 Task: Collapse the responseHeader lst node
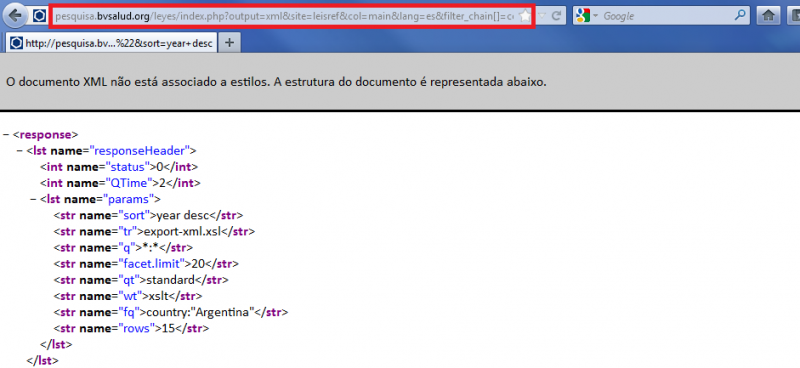pos(19,151)
